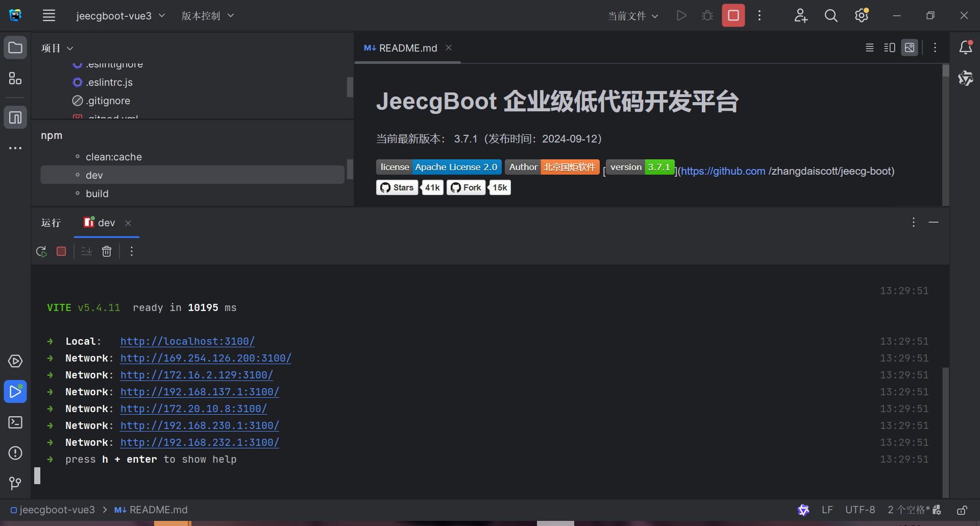
Task: Select build npm script
Action: pyautogui.click(x=97, y=194)
